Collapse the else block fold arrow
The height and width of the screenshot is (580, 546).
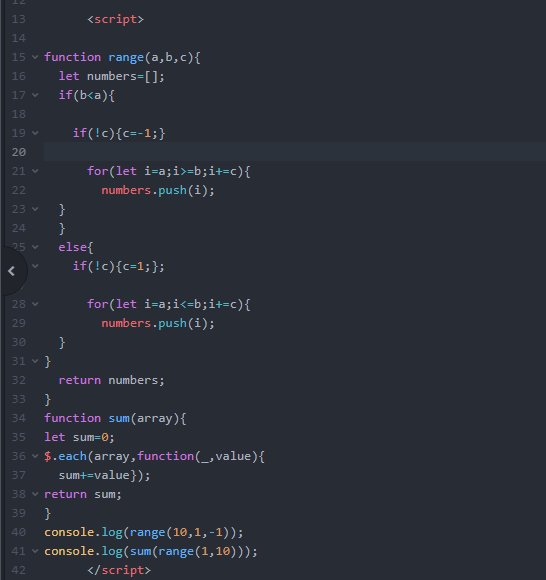[35, 247]
